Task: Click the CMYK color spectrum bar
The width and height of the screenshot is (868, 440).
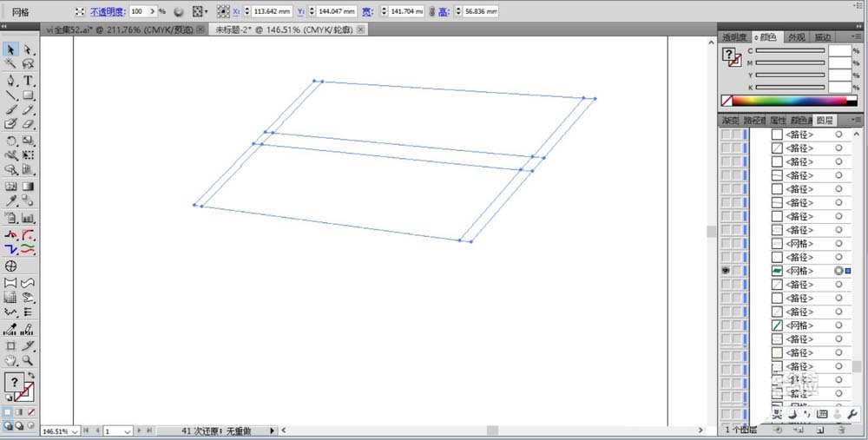Action: pyautogui.click(x=789, y=101)
